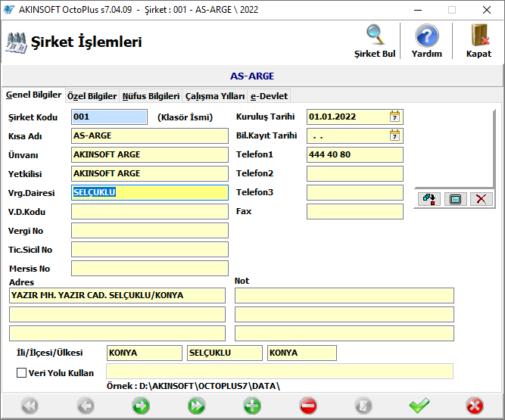Enable Veri Yolu Kullan checkbox
This screenshot has height=420, width=505.
click(22, 372)
